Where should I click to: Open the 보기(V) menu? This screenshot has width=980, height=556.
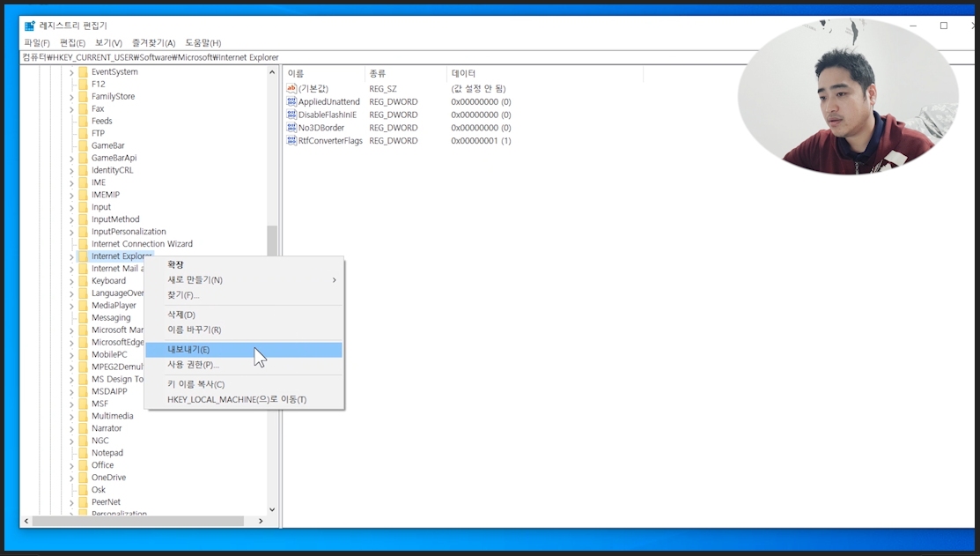pyautogui.click(x=109, y=42)
